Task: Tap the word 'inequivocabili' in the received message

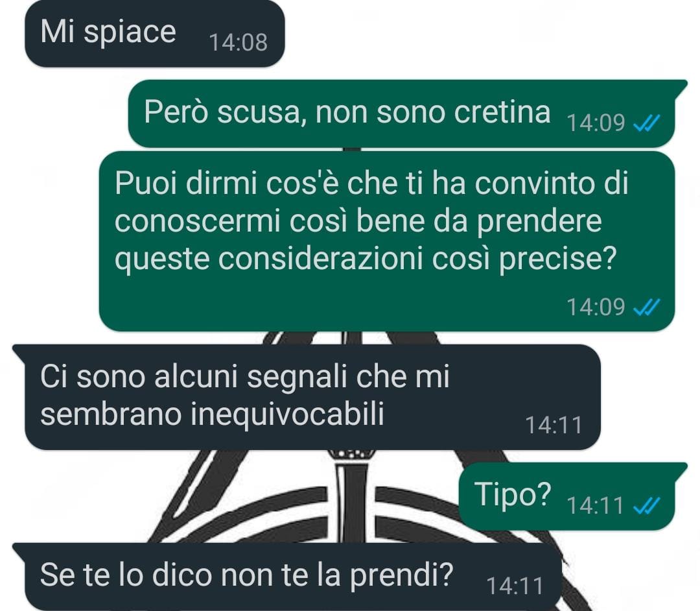Action: [288, 414]
